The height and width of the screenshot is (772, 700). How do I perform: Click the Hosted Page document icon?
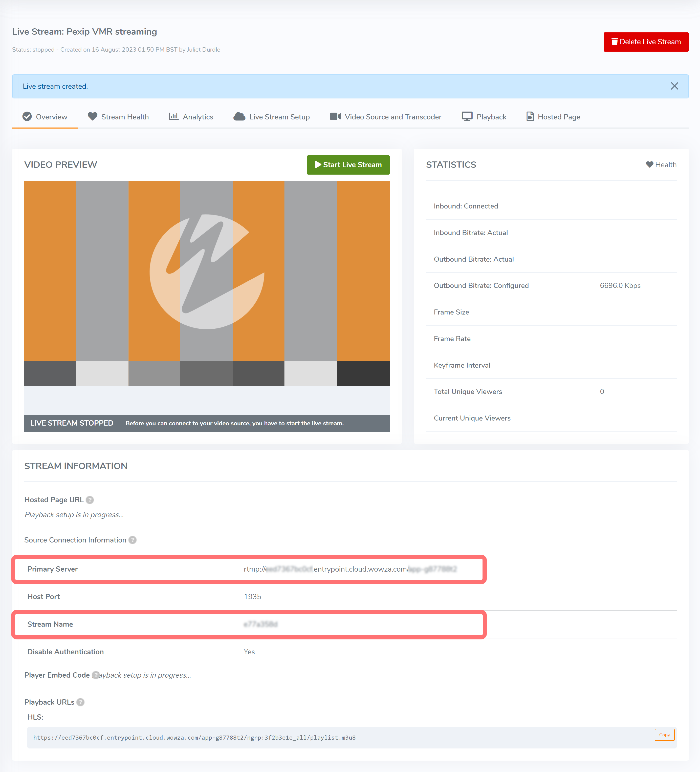pos(530,116)
